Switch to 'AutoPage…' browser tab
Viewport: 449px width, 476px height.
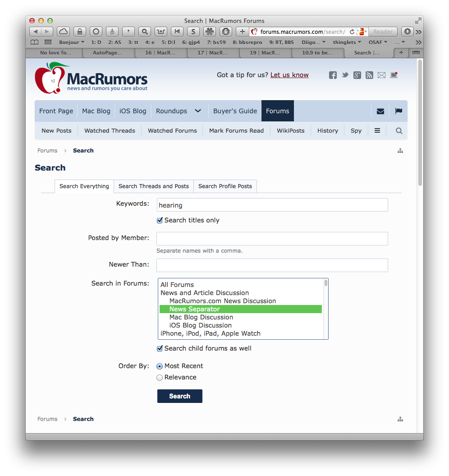pyautogui.click(x=107, y=53)
